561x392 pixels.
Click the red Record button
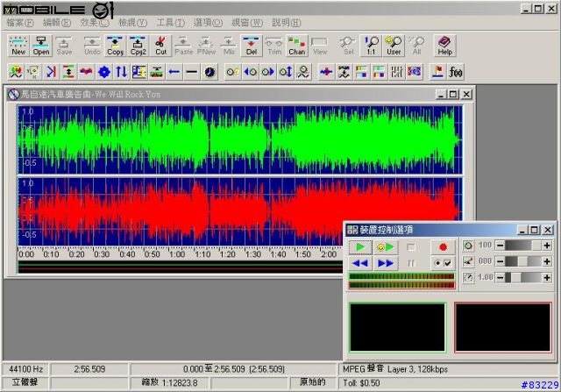[443, 247]
